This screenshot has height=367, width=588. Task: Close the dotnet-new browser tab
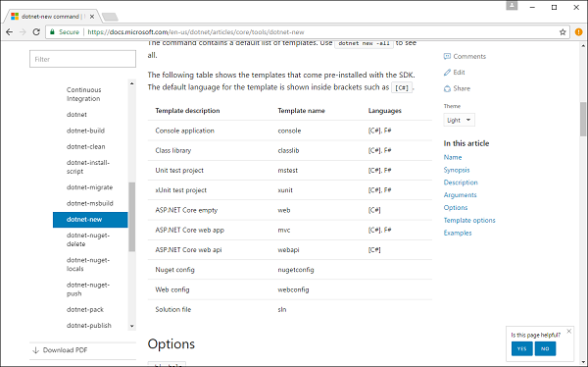92,17
